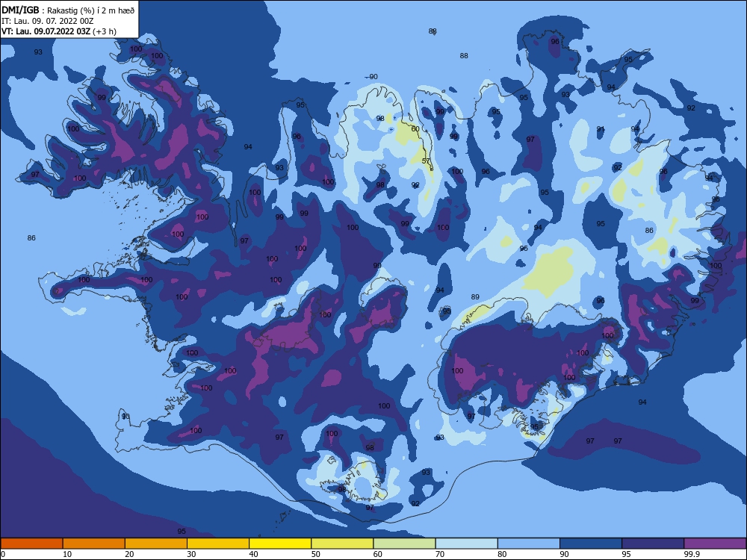Pick the light orange 20–30 legend swatch

click(156, 544)
